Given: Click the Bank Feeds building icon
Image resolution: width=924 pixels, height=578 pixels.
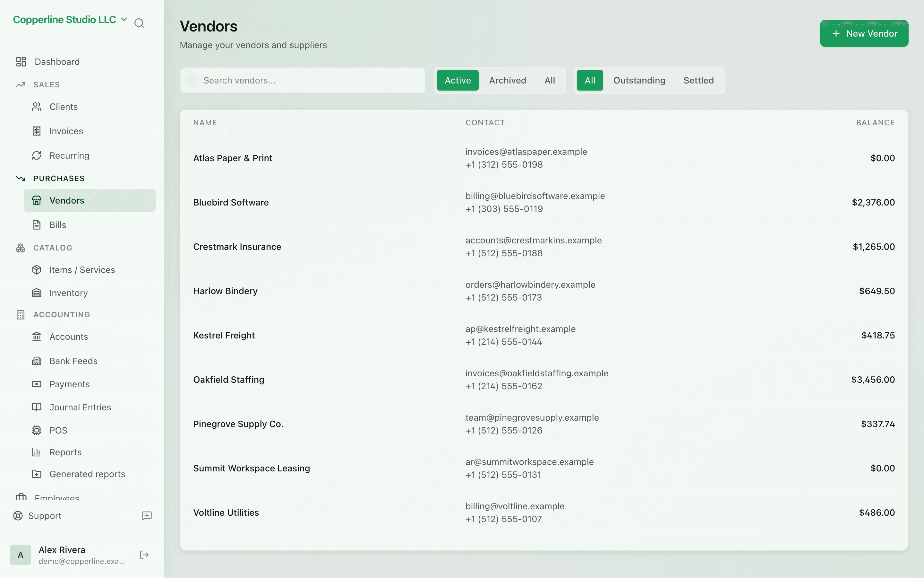Looking at the screenshot, I should click(37, 361).
